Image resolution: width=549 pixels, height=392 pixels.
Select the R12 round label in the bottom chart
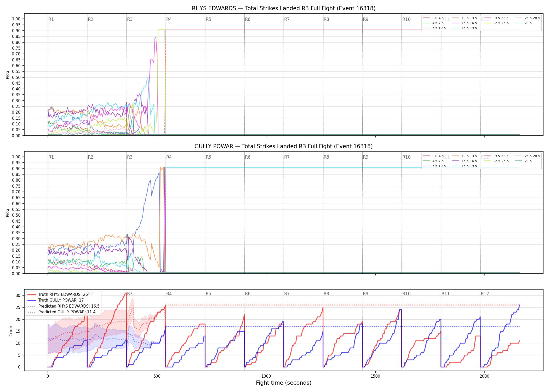(x=485, y=294)
